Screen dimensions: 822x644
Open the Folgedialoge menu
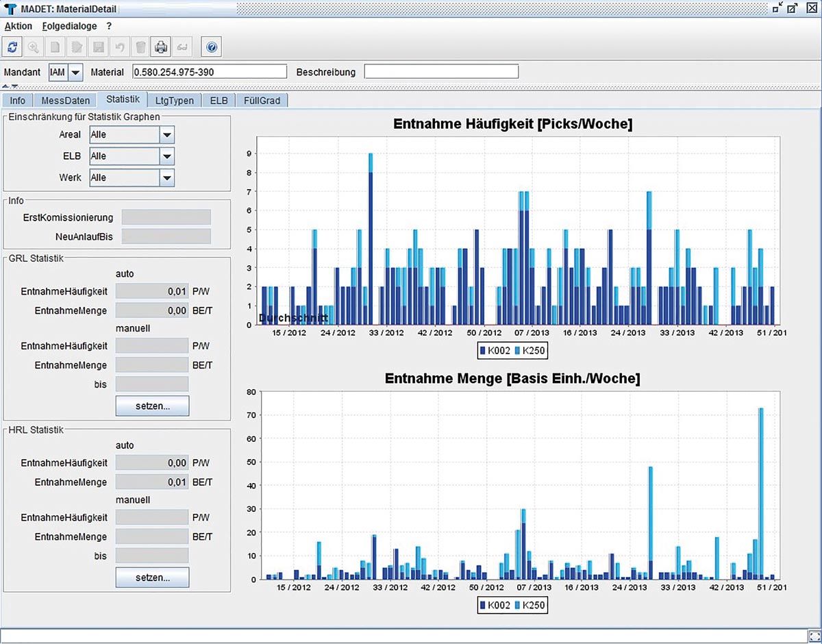(x=69, y=26)
